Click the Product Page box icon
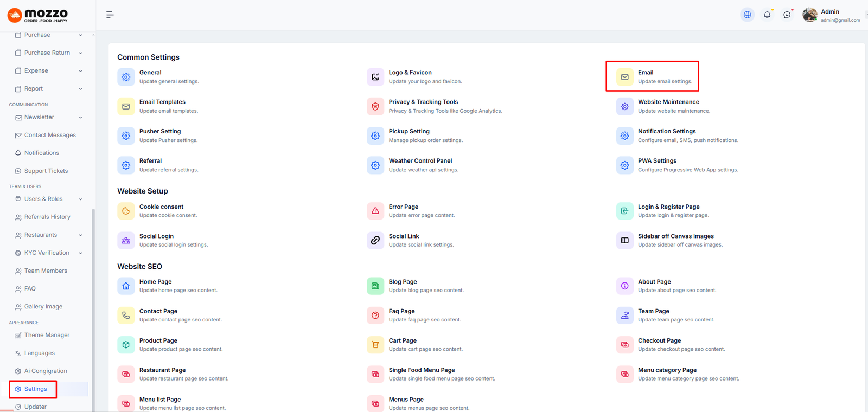 126,345
